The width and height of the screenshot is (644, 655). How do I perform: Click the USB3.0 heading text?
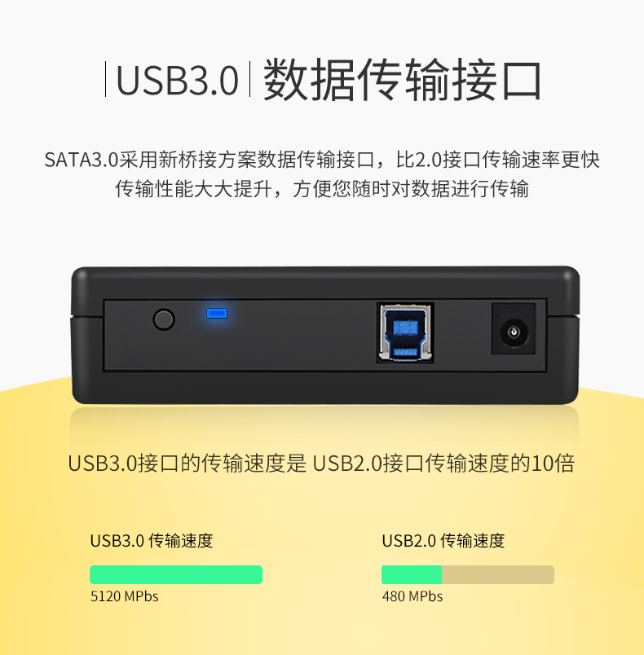click(x=177, y=80)
